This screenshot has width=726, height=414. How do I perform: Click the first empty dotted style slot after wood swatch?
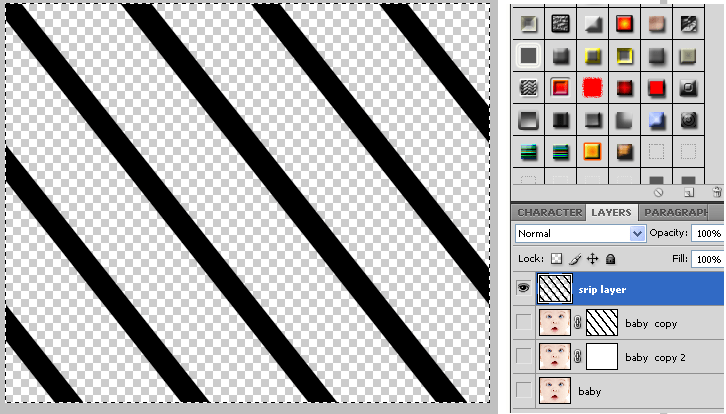click(657, 152)
